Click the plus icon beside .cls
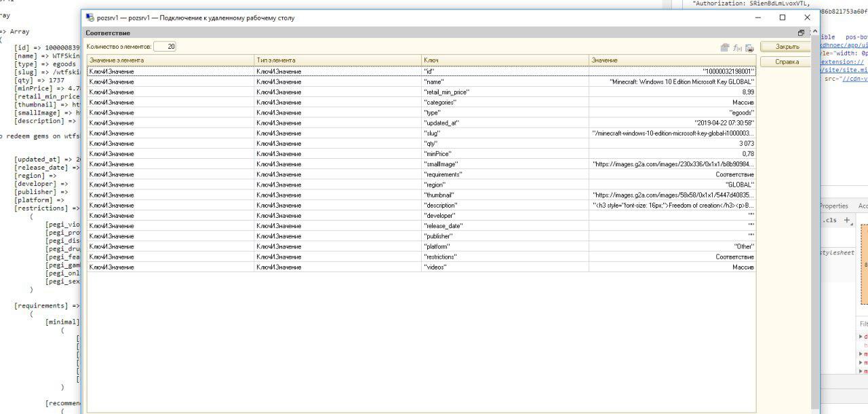 tap(847, 220)
